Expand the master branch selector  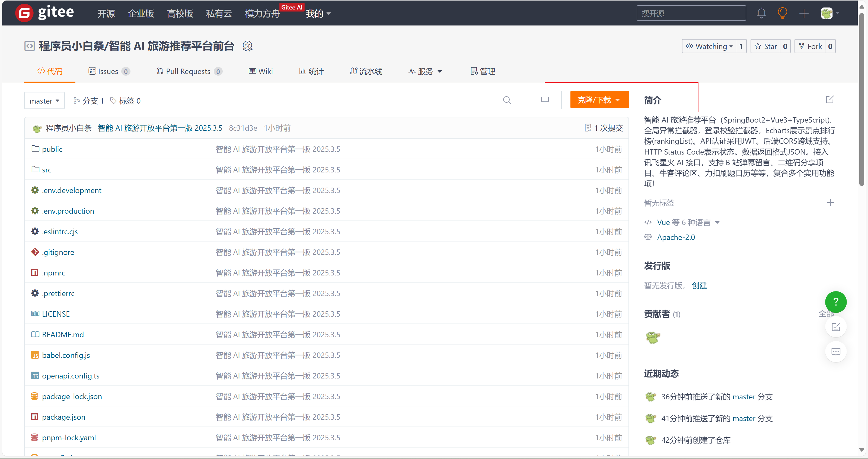[x=44, y=101]
